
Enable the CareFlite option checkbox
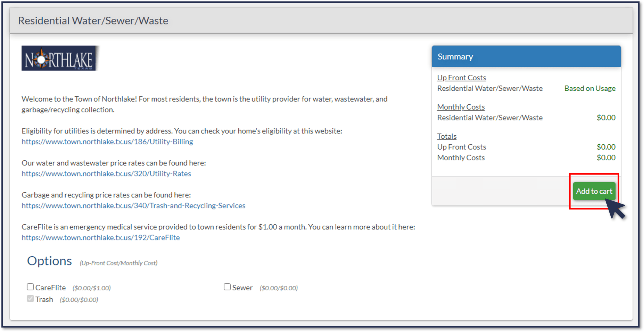[30, 287]
